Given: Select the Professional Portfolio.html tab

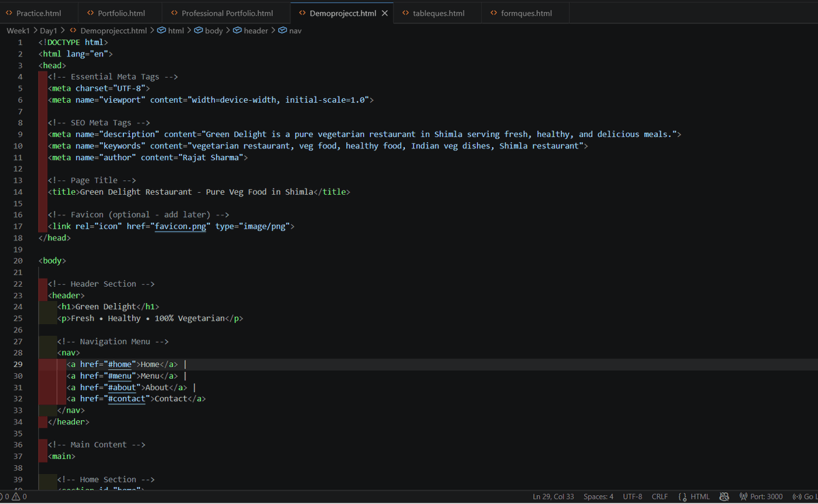Looking at the screenshot, I should click(x=226, y=13).
